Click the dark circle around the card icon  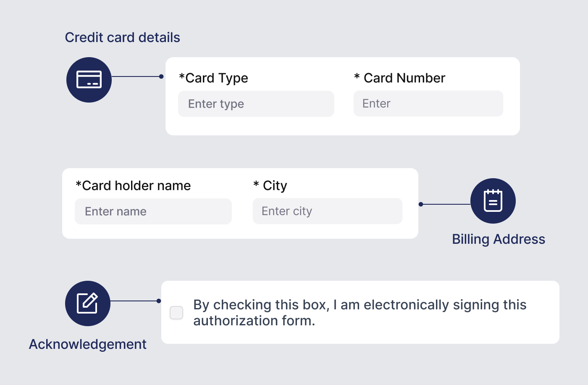pos(89,79)
